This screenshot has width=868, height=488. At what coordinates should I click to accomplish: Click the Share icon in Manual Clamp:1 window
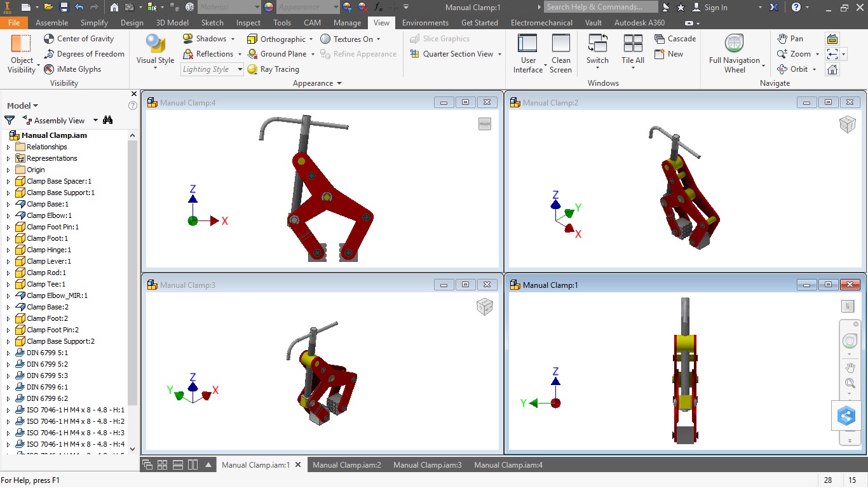click(846, 417)
